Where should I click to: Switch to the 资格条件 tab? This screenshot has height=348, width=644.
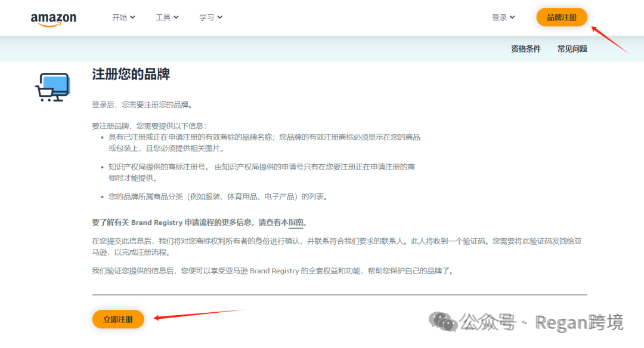[x=526, y=49]
